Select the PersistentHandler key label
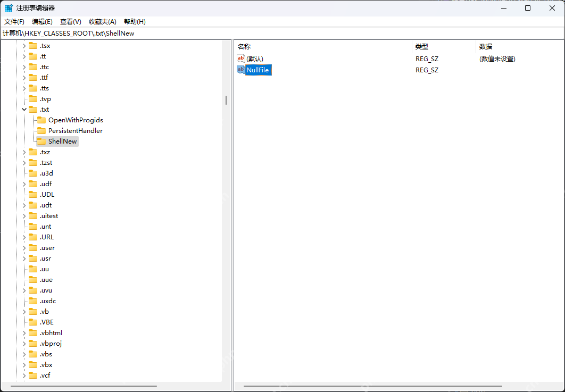Screen dimensions: 565x392 [76, 131]
